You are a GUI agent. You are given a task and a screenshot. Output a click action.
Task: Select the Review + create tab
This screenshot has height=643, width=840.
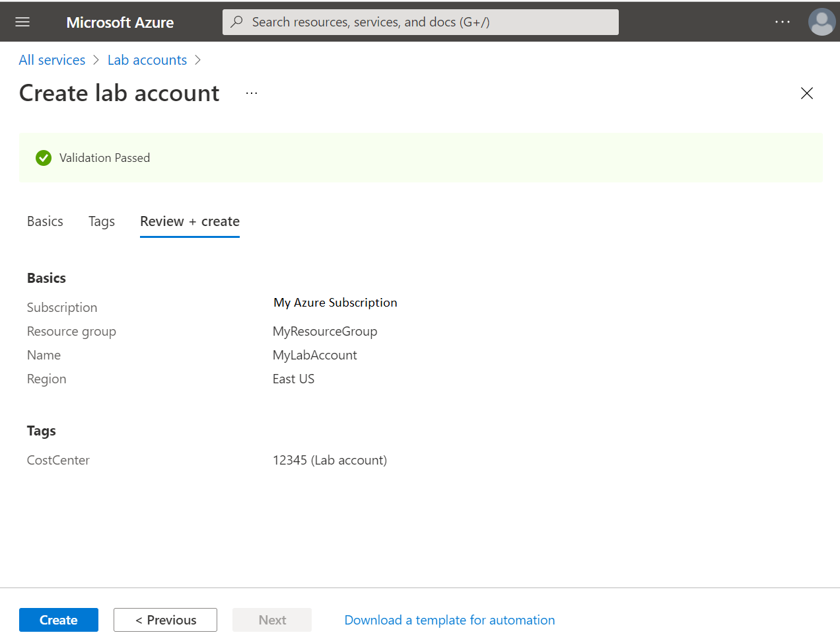click(x=190, y=221)
